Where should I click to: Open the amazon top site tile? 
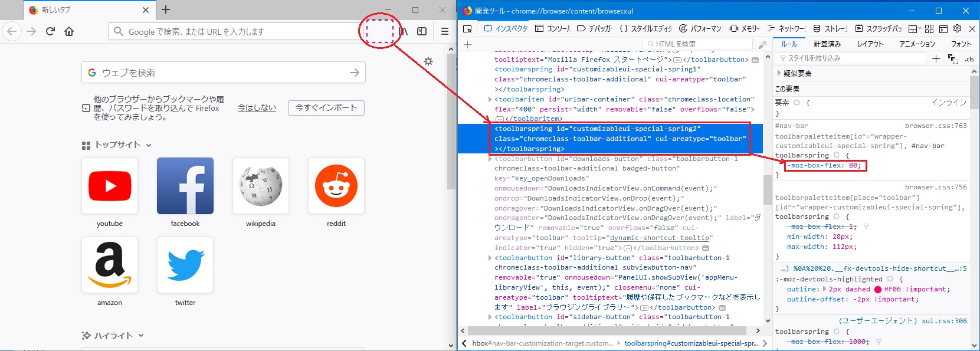[x=110, y=265]
